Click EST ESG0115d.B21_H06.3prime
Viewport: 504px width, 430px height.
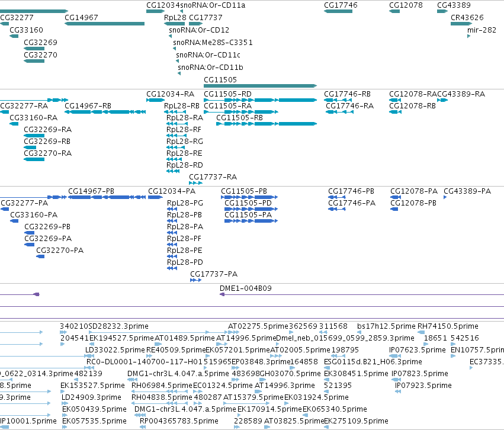coord(373,362)
